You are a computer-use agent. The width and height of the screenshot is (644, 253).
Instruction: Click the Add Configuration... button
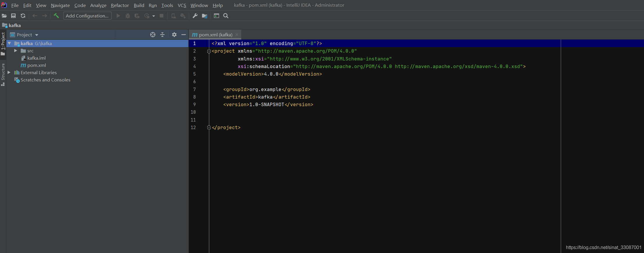87,16
